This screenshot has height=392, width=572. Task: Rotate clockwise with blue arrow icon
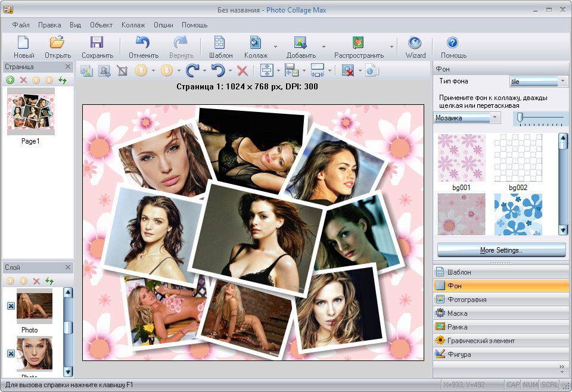click(192, 70)
